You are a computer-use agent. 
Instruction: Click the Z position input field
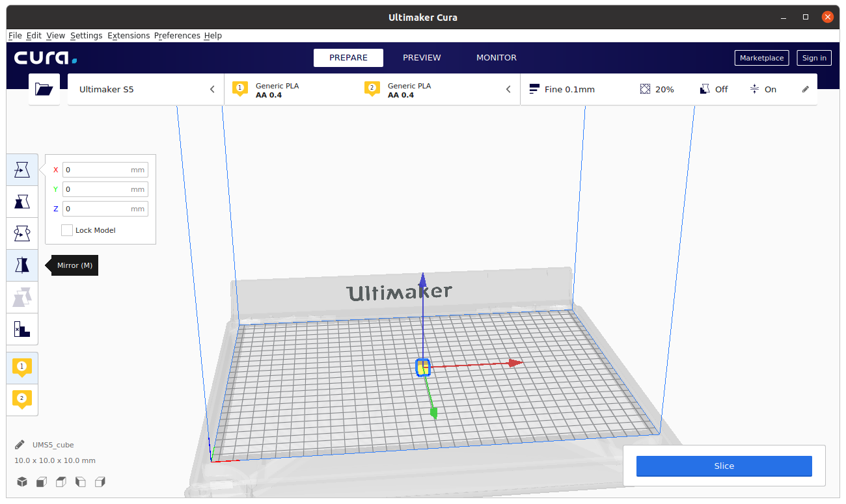105,209
